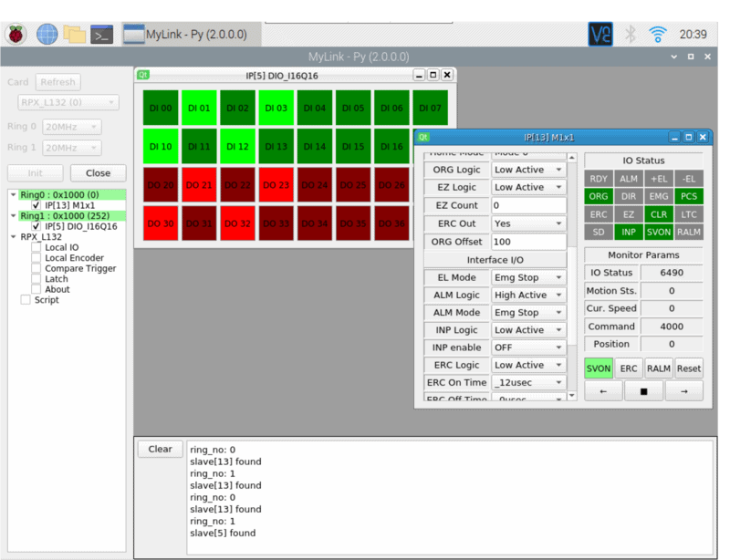Click the CLR status indicator
This screenshot has height=560, width=730.
659,214
